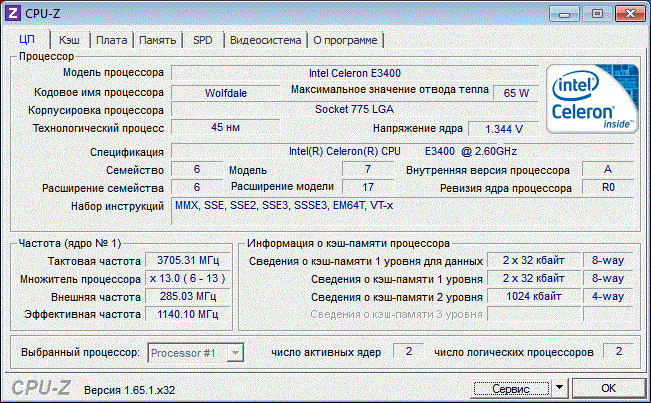651x403 pixels.
Task: Select the 3705.31 МГц clock speed value
Action: [x=188, y=260]
